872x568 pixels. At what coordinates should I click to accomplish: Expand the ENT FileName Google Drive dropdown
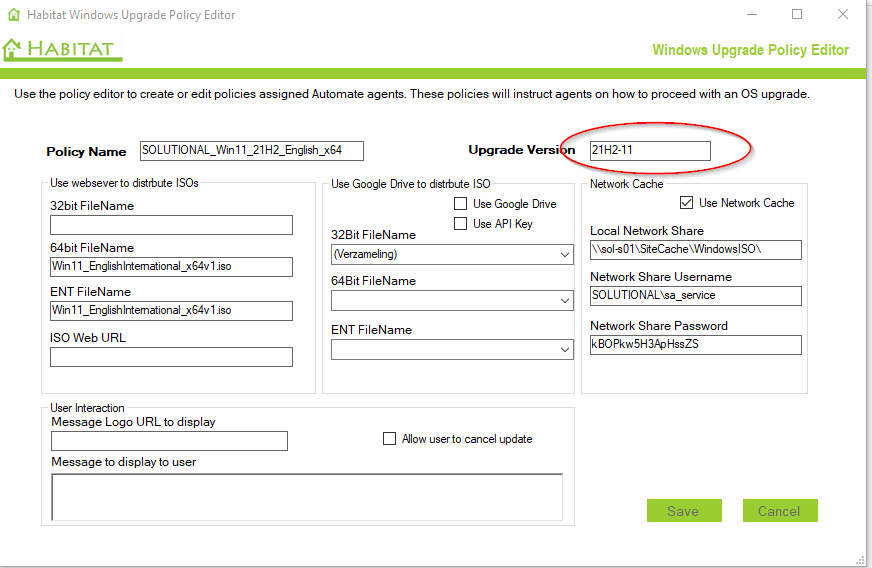[x=565, y=350]
